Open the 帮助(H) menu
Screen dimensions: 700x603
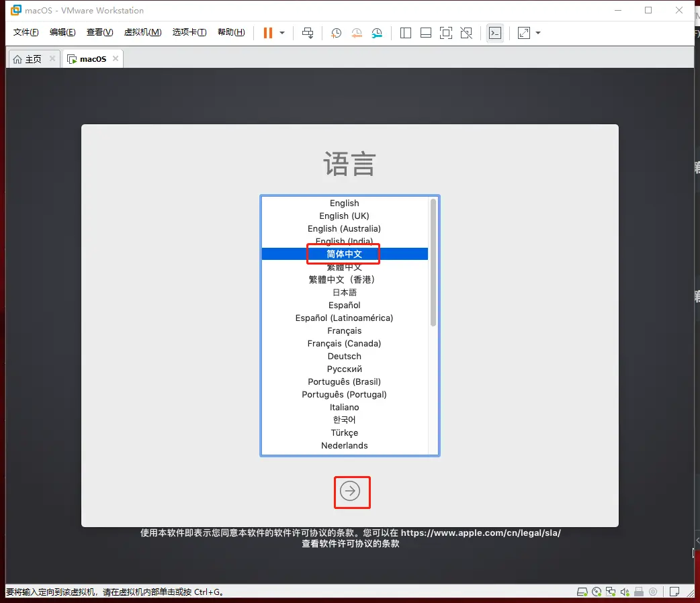[x=231, y=32]
